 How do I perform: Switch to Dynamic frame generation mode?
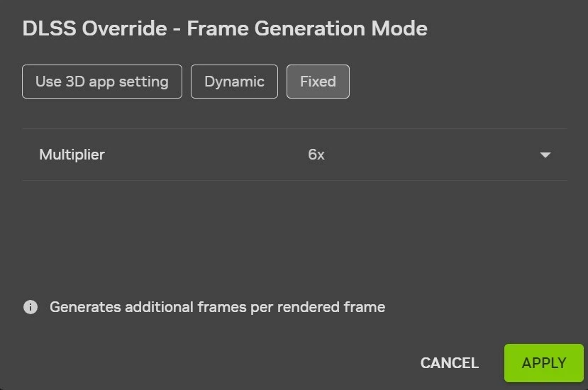(234, 82)
